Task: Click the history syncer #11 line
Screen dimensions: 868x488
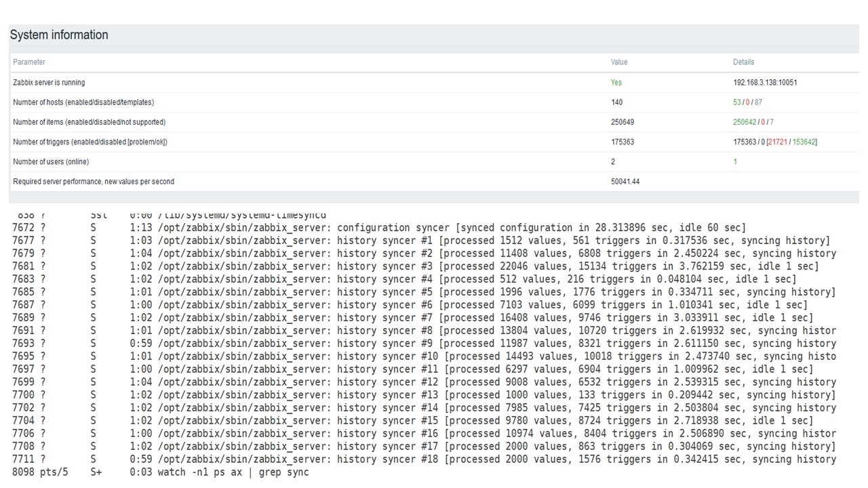Action: click(x=412, y=369)
